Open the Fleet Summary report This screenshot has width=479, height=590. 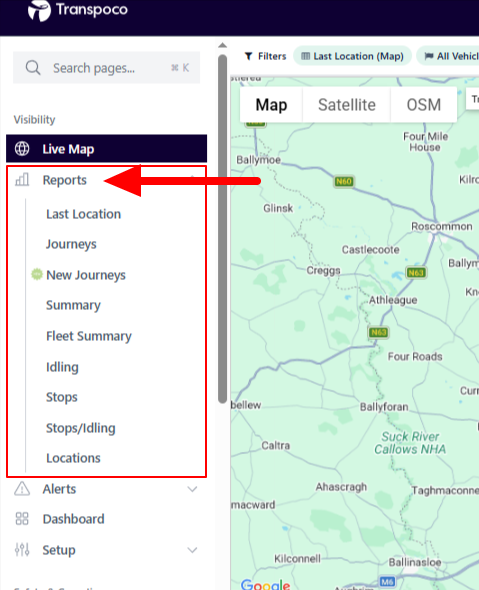[89, 336]
